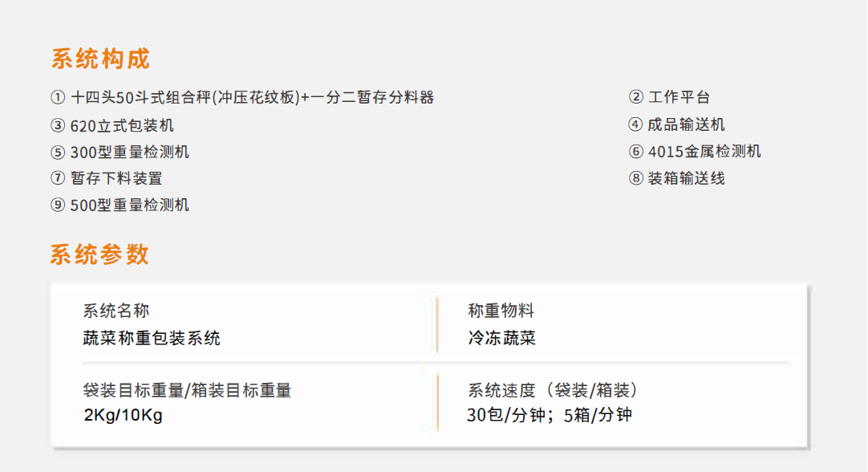Click the 装箱输送线 item text
The image size is (868, 472).
pos(687,178)
